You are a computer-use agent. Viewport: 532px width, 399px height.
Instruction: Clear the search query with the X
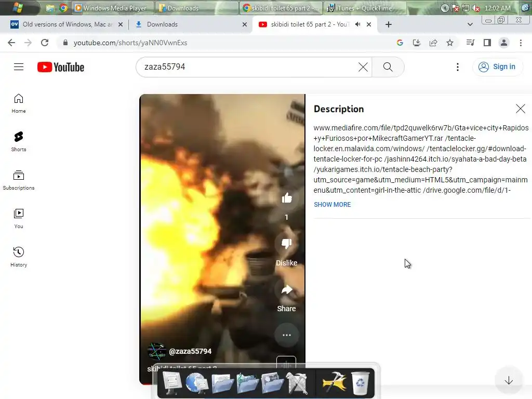point(363,67)
